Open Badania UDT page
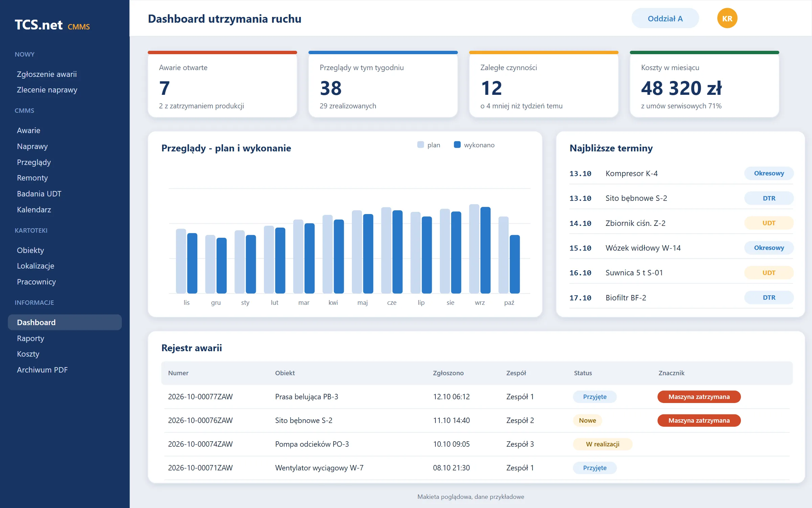The image size is (812, 508). point(39,194)
